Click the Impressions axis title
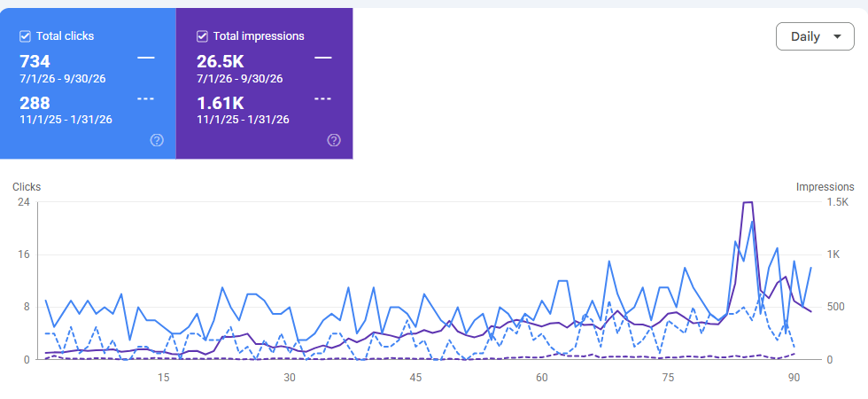Image resolution: width=868 pixels, height=399 pixels. coord(825,187)
